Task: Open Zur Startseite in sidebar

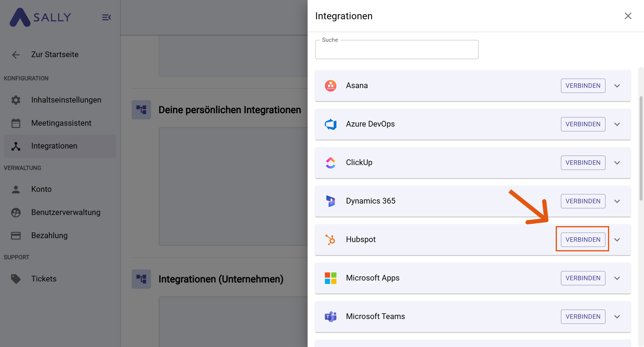Action: coord(60,55)
